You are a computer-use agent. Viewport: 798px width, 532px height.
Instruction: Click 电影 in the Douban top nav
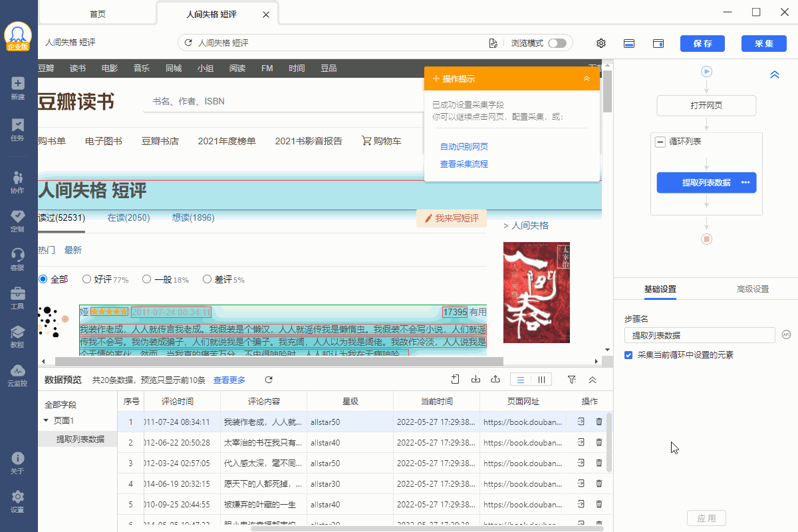(110, 68)
